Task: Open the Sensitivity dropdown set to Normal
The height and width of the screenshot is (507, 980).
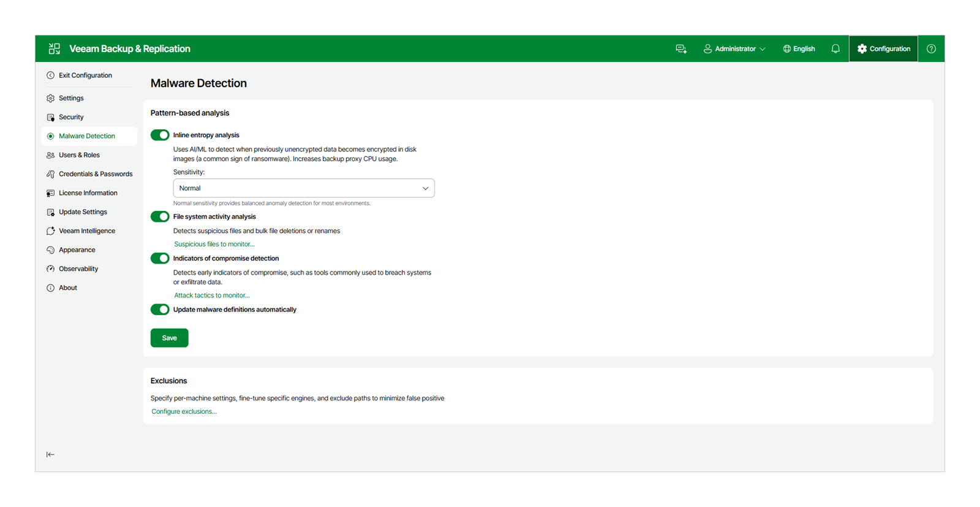Action: click(304, 188)
